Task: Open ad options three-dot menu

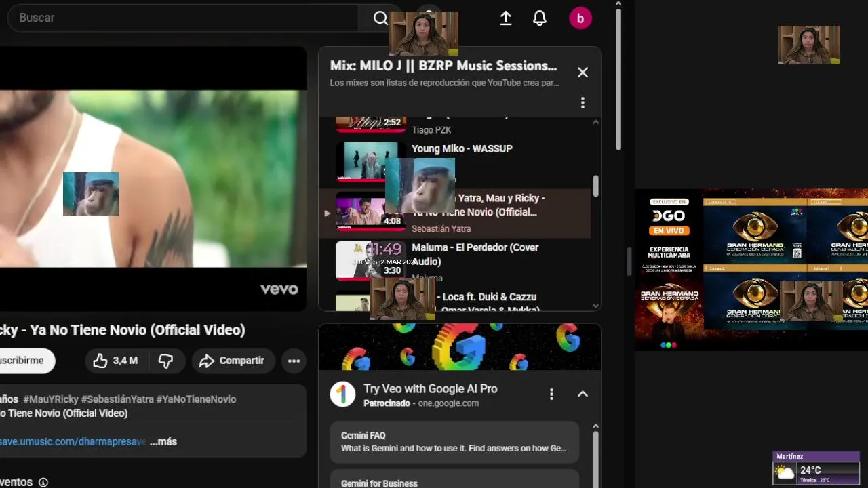Action: pos(551,394)
